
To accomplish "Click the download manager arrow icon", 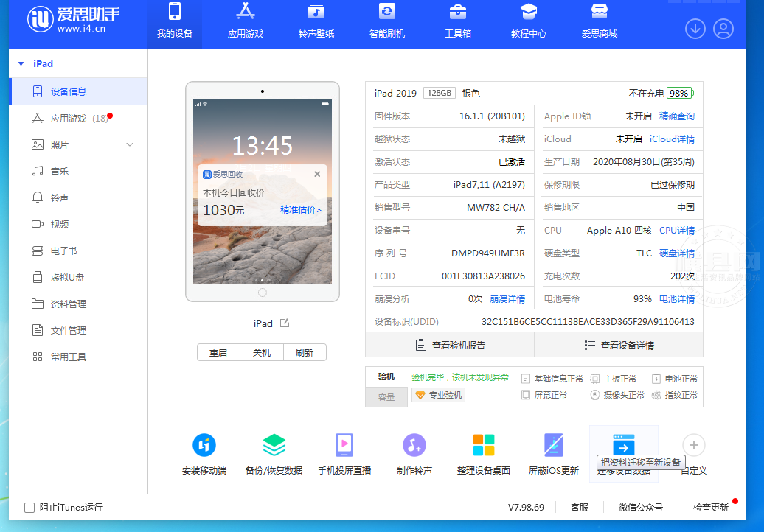I will point(695,29).
